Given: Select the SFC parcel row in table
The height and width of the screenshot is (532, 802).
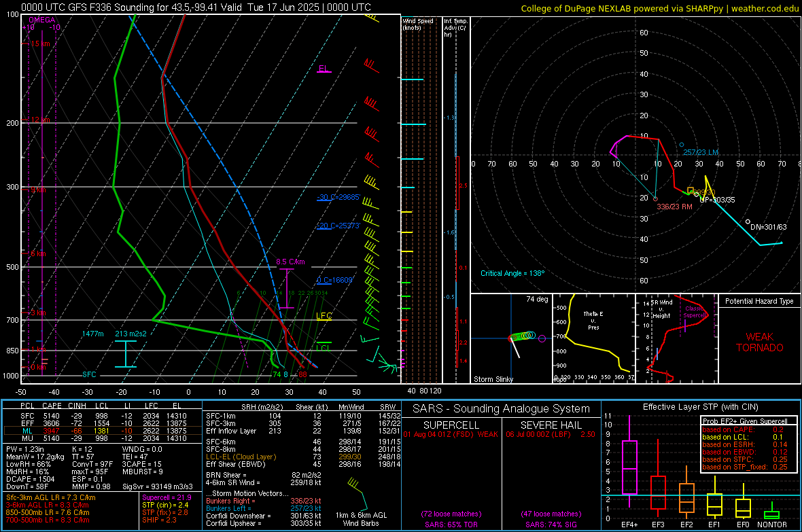Looking at the screenshot, I should (x=103, y=416).
